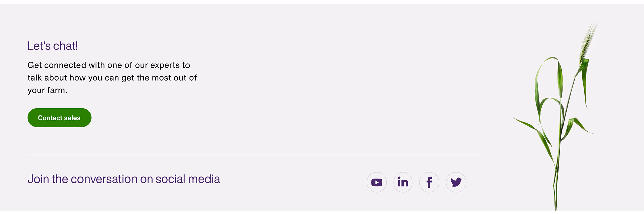Click the LinkedIn icon
The width and height of the screenshot is (644, 214).
coord(403,182)
